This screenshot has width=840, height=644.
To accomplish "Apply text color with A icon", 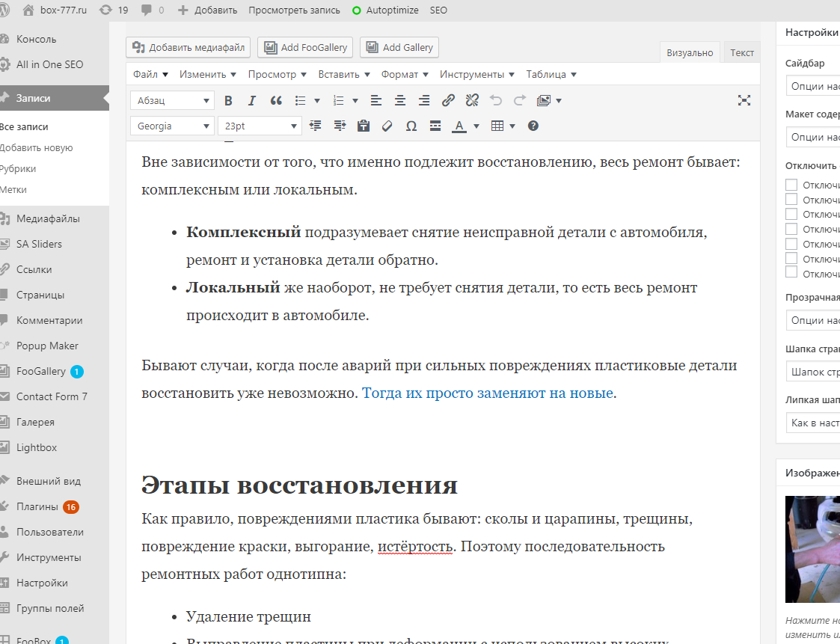I will [x=459, y=126].
